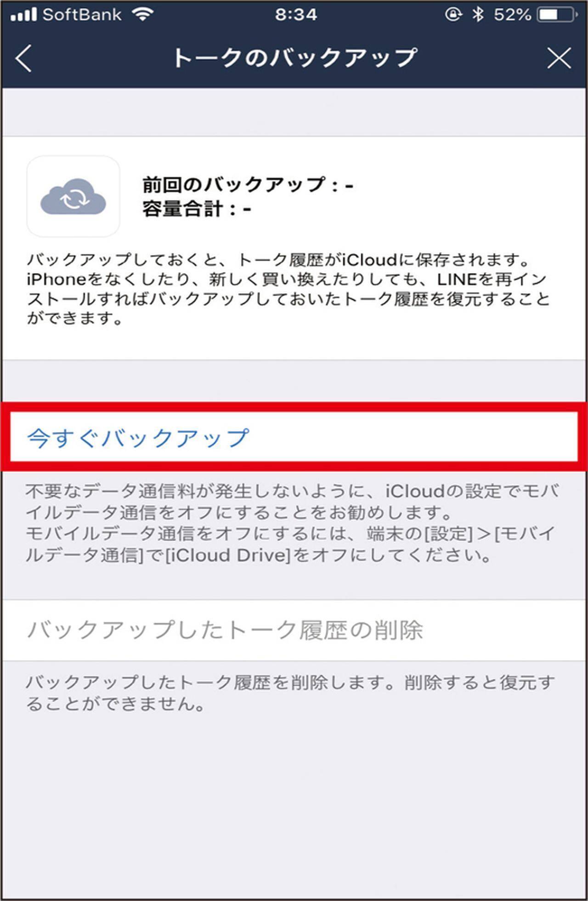Tap the deletion warning text at bottom
The image size is (588, 901).
pyautogui.click(x=290, y=693)
